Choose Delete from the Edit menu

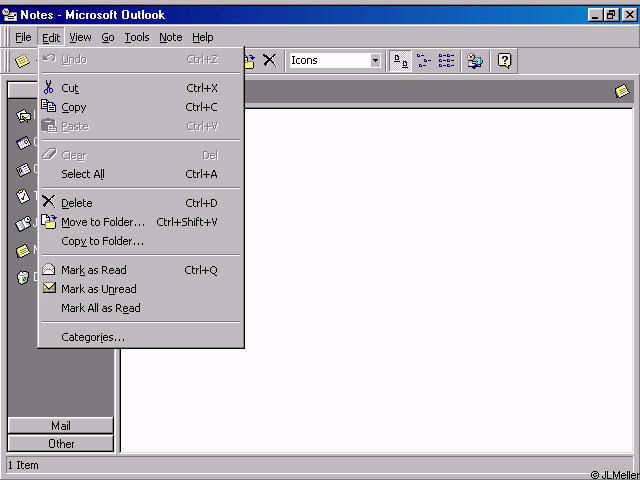point(141,203)
